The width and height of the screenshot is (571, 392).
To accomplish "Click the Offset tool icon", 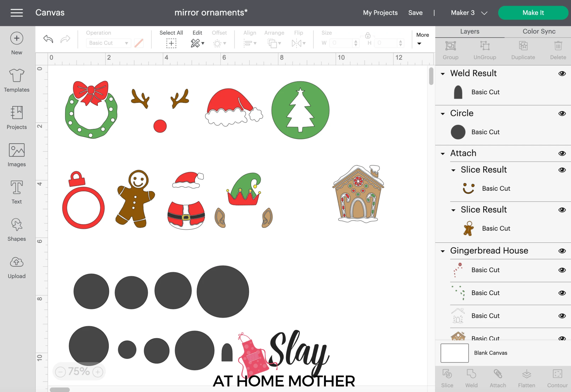I will pos(219,43).
